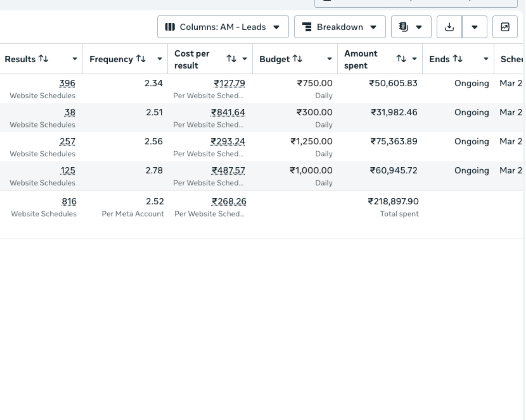Screen dimensions: 526x420
Task: Open the 816 total results link
Action: tap(69, 202)
